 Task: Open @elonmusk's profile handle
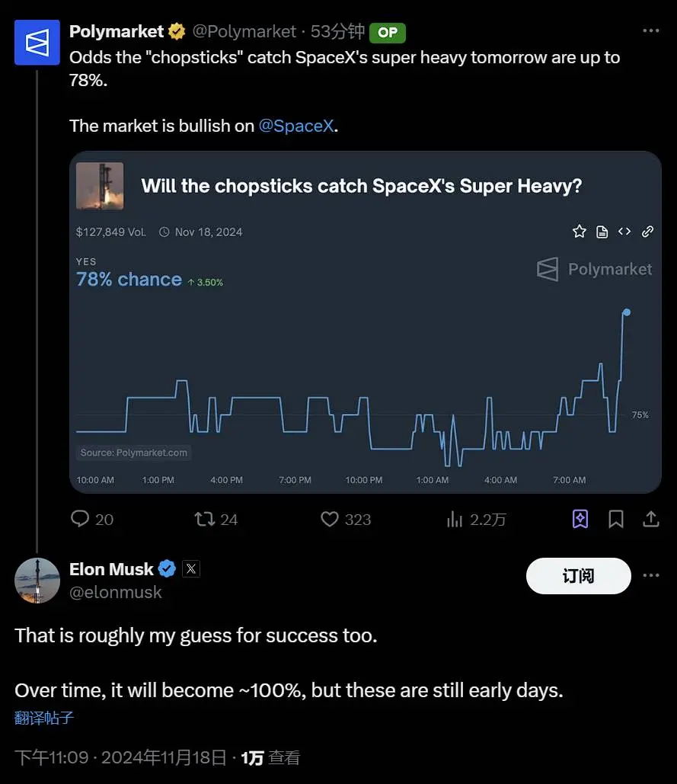(116, 592)
